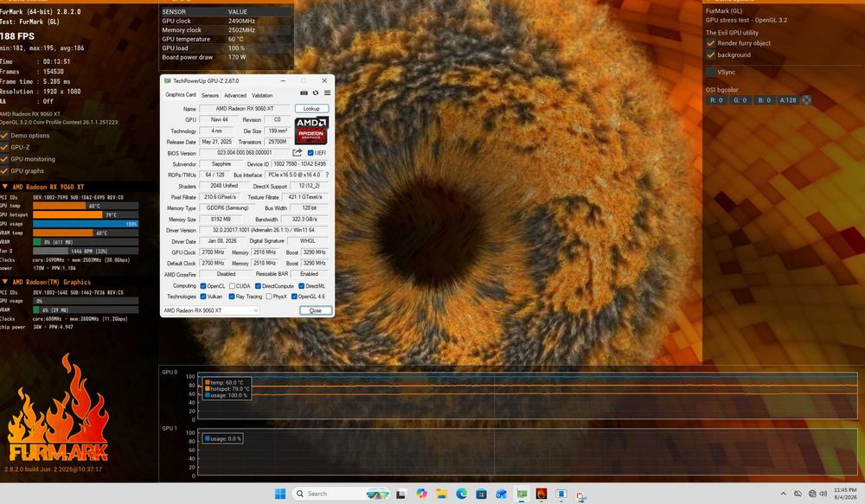Open network settings tray icon
The image size is (865, 504).
tap(812, 494)
